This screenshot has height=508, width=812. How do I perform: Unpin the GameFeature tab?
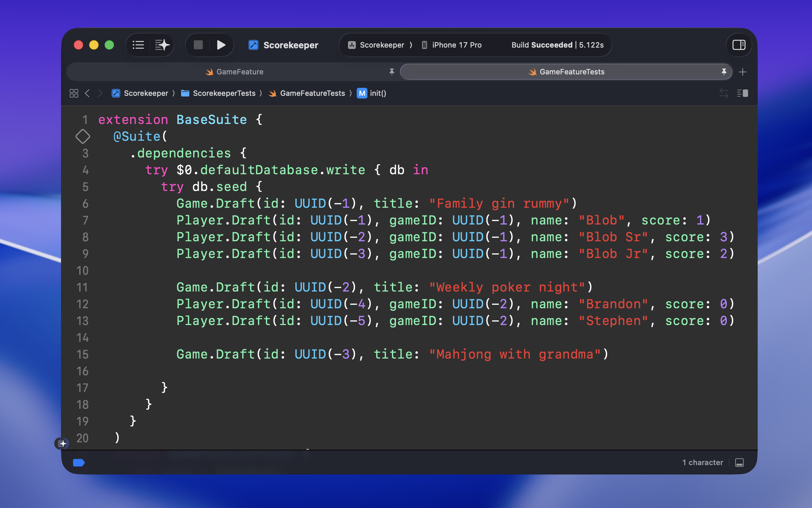tap(392, 72)
